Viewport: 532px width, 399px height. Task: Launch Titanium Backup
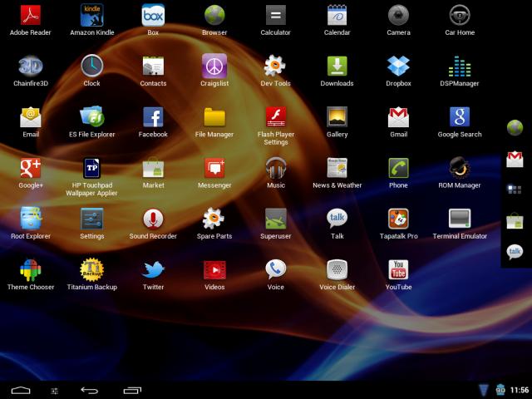pos(92,270)
